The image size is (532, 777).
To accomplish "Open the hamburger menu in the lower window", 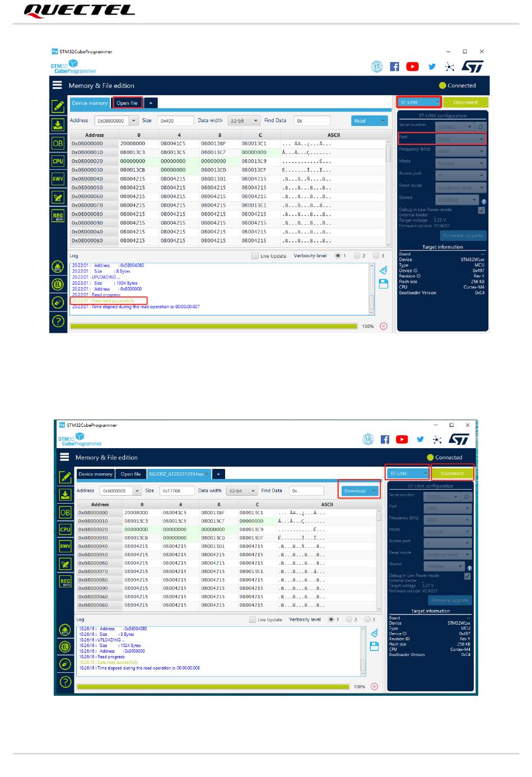I will 65,457.
